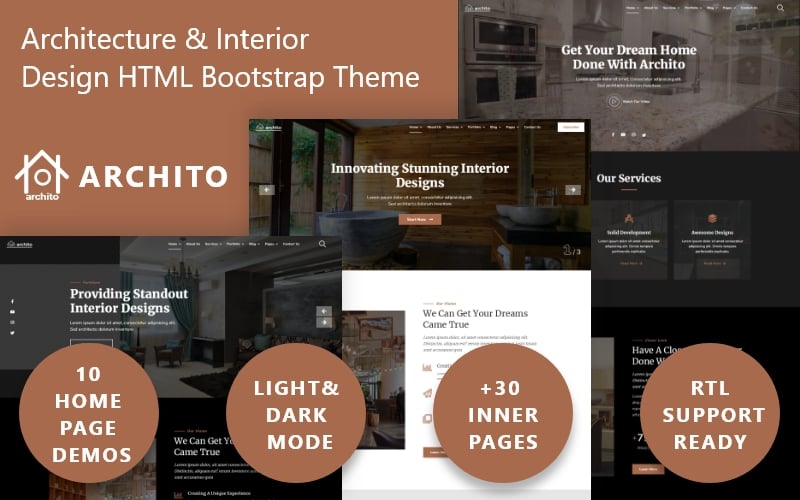Viewport: 800px width, 500px height.
Task: Expand Portfolio dropdown in 'Providing Standout' navigation
Action: pyautogui.click(x=235, y=244)
